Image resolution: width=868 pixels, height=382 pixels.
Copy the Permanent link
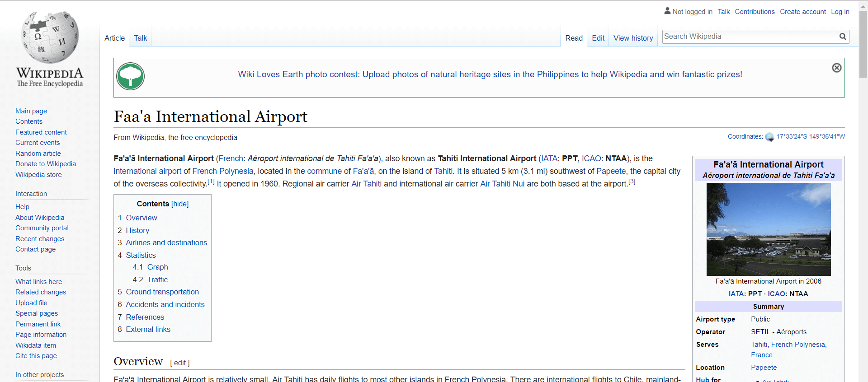(x=38, y=324)
